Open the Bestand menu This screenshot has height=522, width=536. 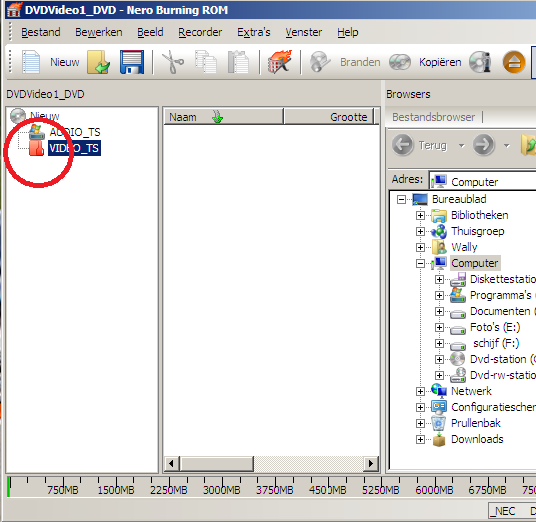41,32
